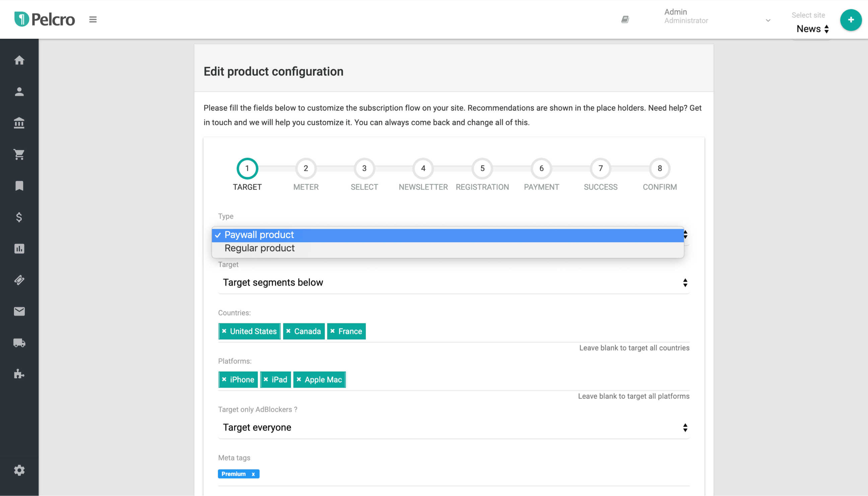Open the delivery truck sidebar icon
Screen dimensions: 868x496
coord(19,343)
